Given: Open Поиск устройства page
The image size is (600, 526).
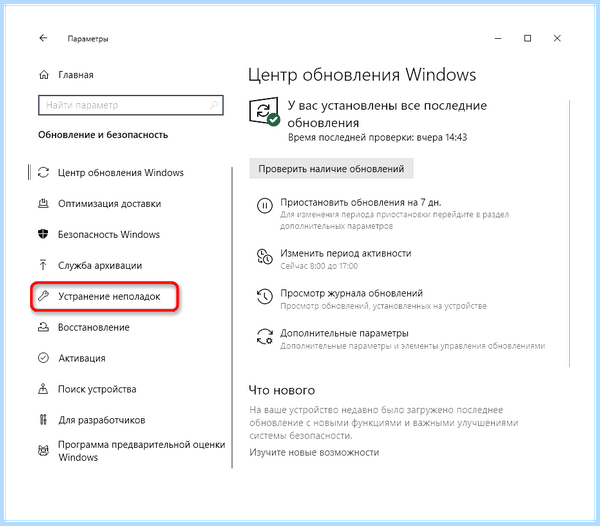Looking at the screenshot, I should [x=97, y=389].
